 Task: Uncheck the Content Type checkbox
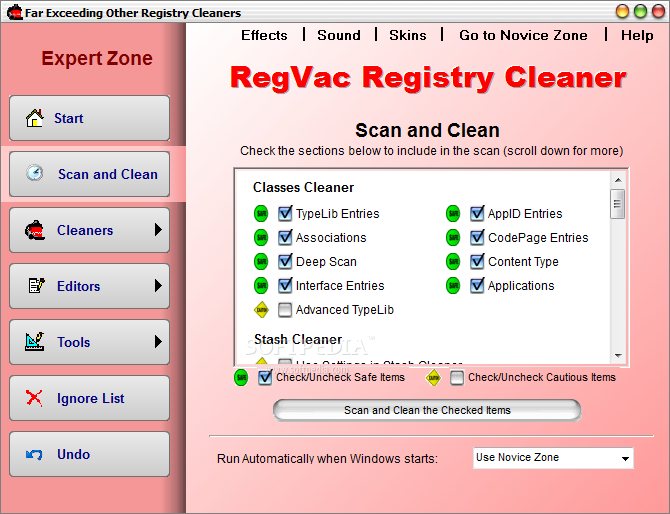click(x=477, y=261)
